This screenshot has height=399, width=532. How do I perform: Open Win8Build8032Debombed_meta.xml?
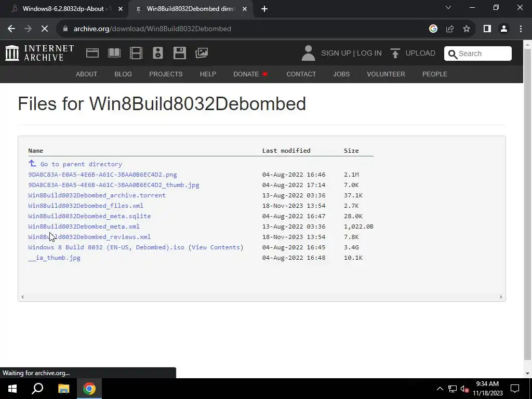(x=84, y=227)
